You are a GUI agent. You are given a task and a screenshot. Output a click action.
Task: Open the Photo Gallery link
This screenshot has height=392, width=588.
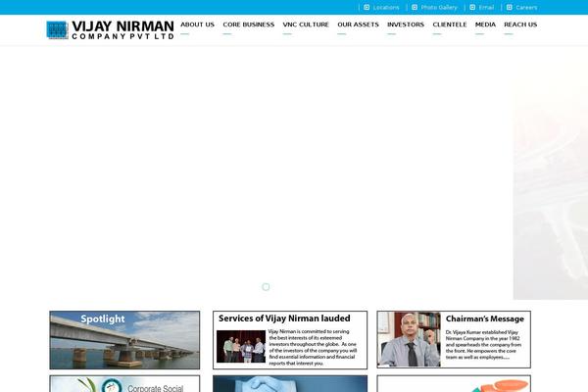[439, 8]
